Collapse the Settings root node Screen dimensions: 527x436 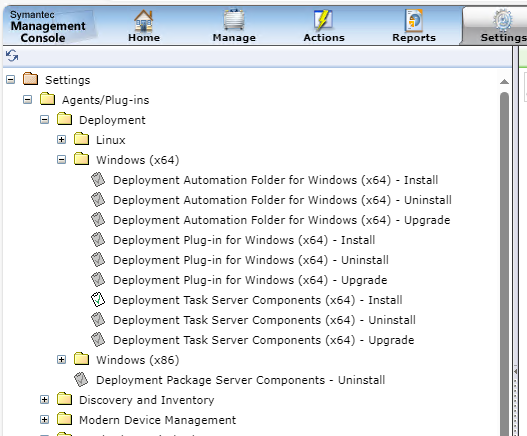10,80
